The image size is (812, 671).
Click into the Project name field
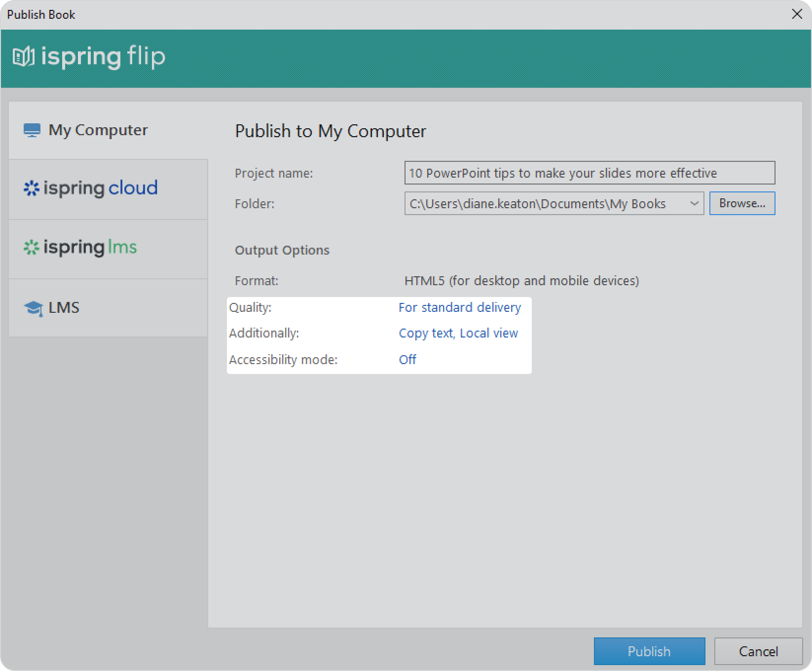click(589, 173)
